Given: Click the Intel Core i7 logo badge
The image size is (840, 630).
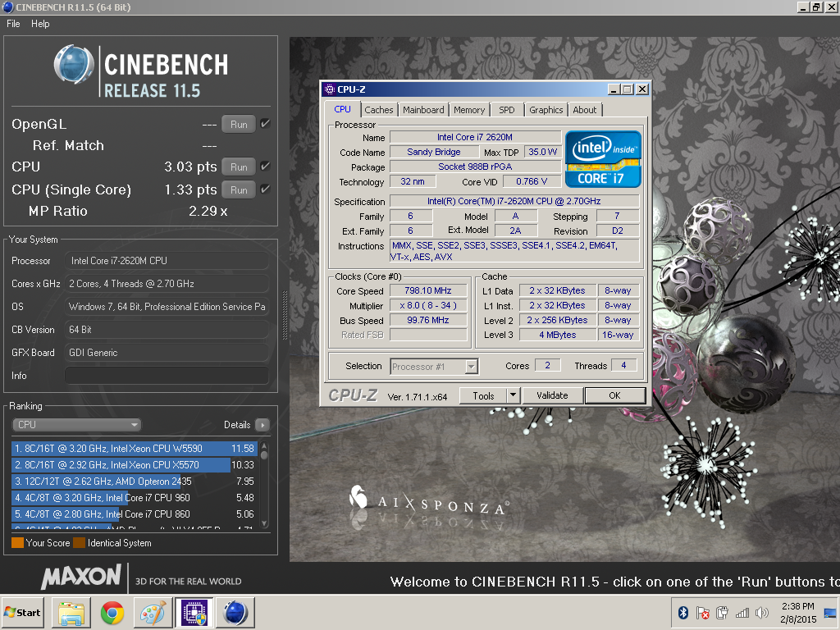Looking at the screenshot, I should coord(603,159).
